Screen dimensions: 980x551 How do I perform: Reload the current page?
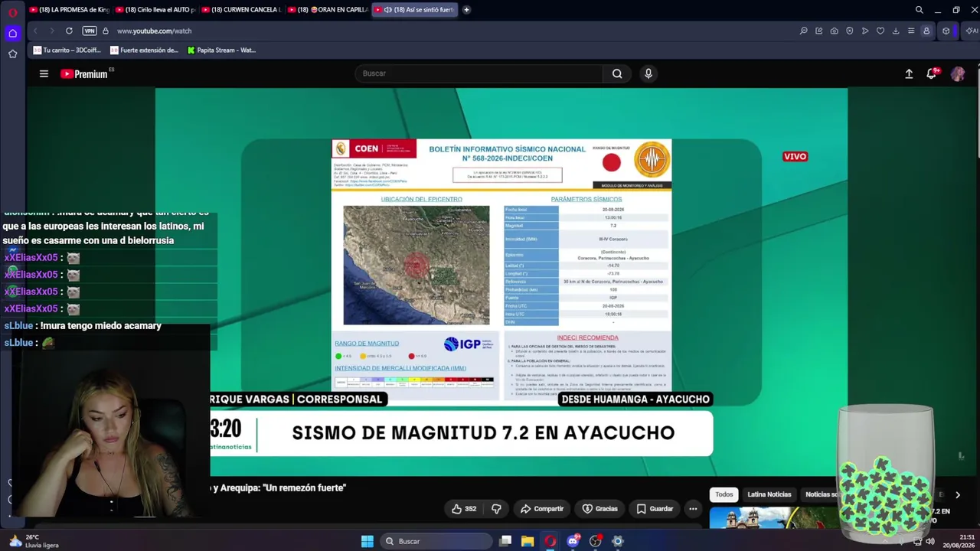(x=69, y=31)
